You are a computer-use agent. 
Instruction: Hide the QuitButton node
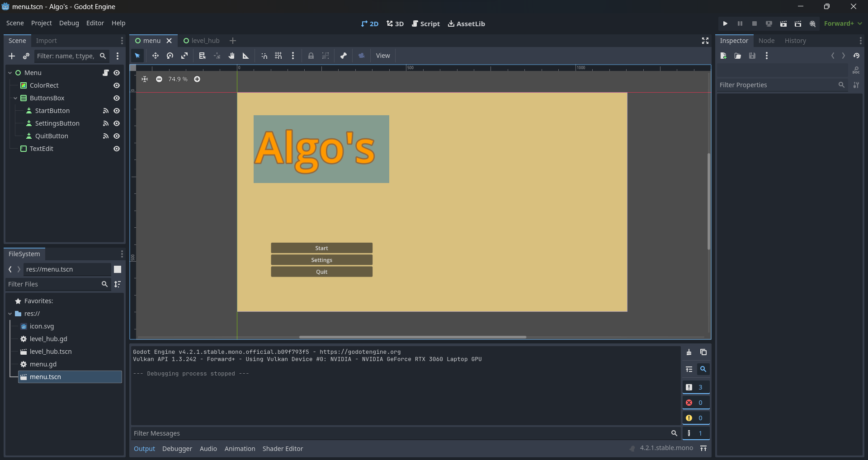pyautogui.click(x=117, y=136)
